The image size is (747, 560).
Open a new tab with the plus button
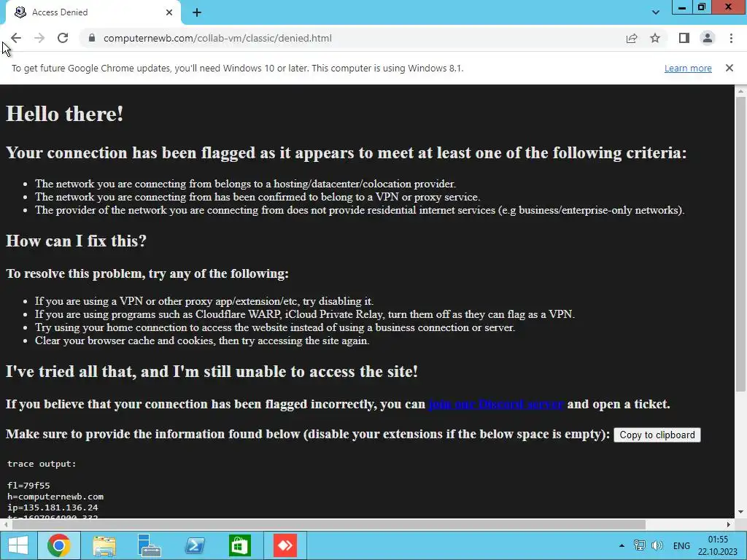pyautogui.click(x=197, y=12)
